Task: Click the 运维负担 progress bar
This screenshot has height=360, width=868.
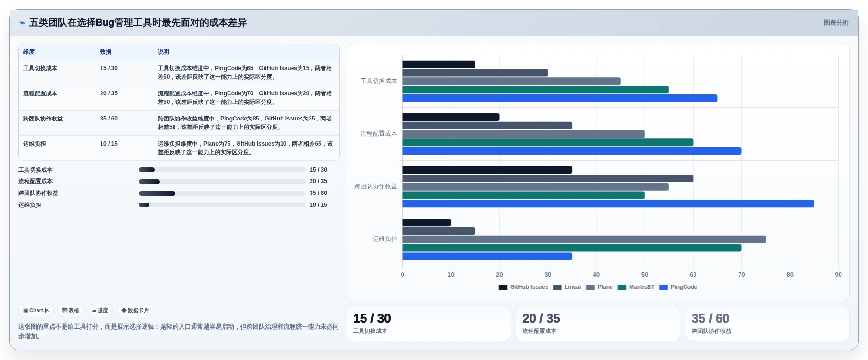Action: click(x=222, y=205)
